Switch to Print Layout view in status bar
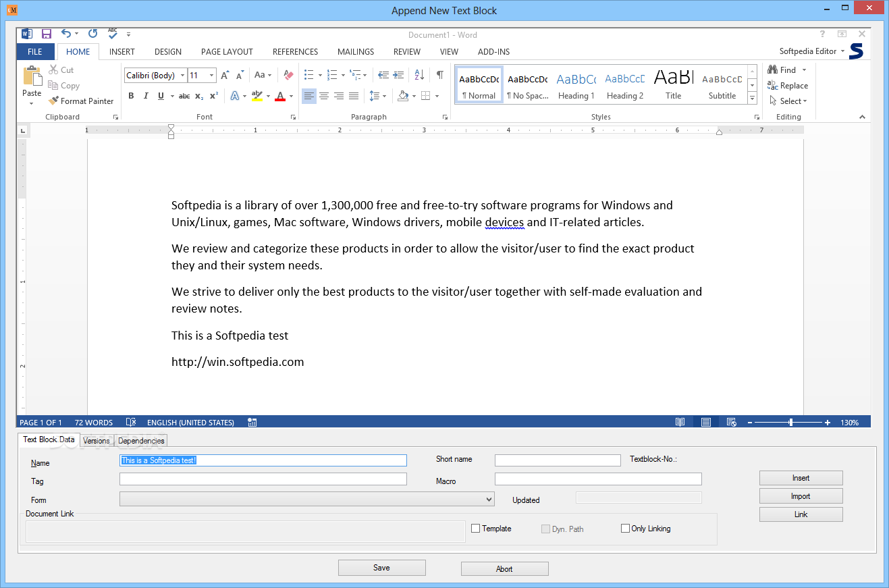 [x=705, y=422]
